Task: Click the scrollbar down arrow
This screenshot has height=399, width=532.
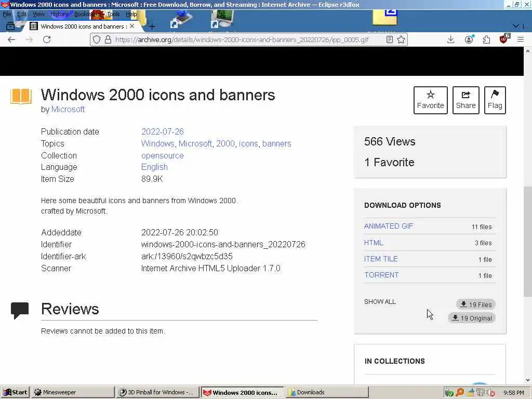Action: point(528,380)
